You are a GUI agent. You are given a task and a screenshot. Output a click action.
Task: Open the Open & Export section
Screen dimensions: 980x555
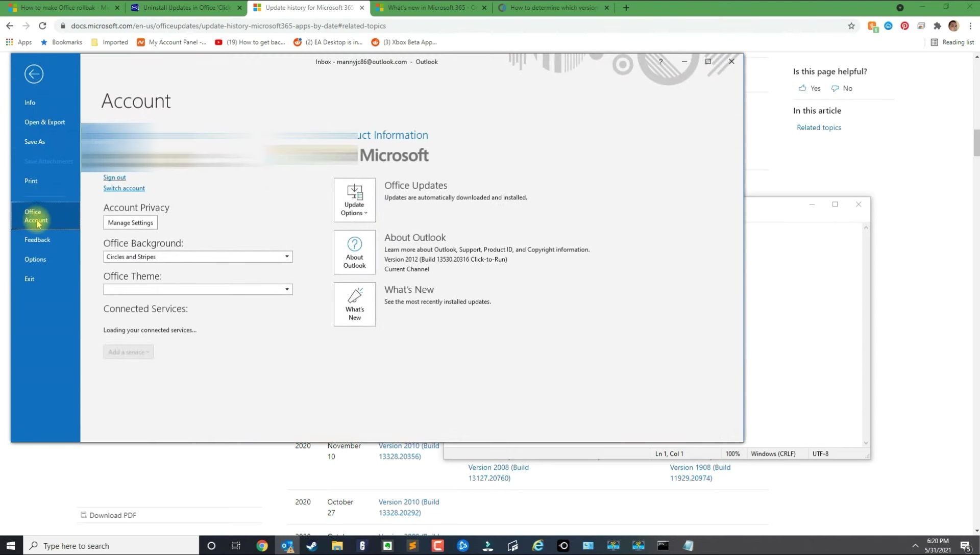point(44,122)
